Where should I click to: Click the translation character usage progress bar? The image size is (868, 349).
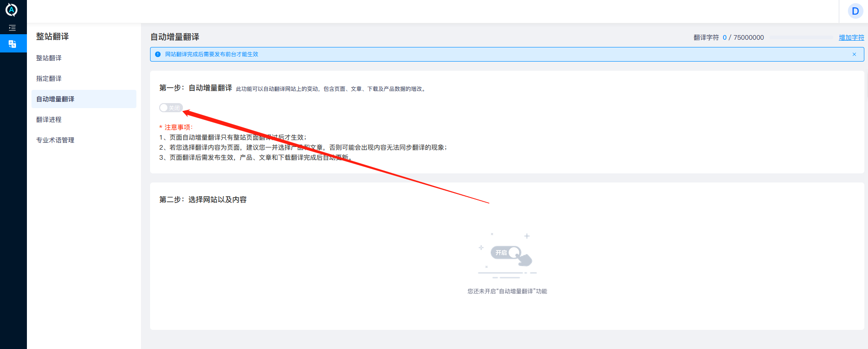(x=801, y=37)
